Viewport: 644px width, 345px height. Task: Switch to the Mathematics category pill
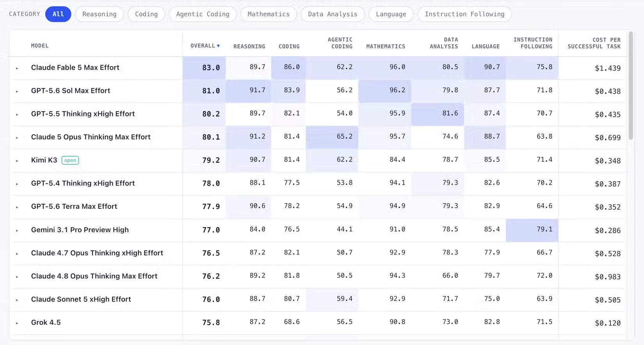coord(269,14)
